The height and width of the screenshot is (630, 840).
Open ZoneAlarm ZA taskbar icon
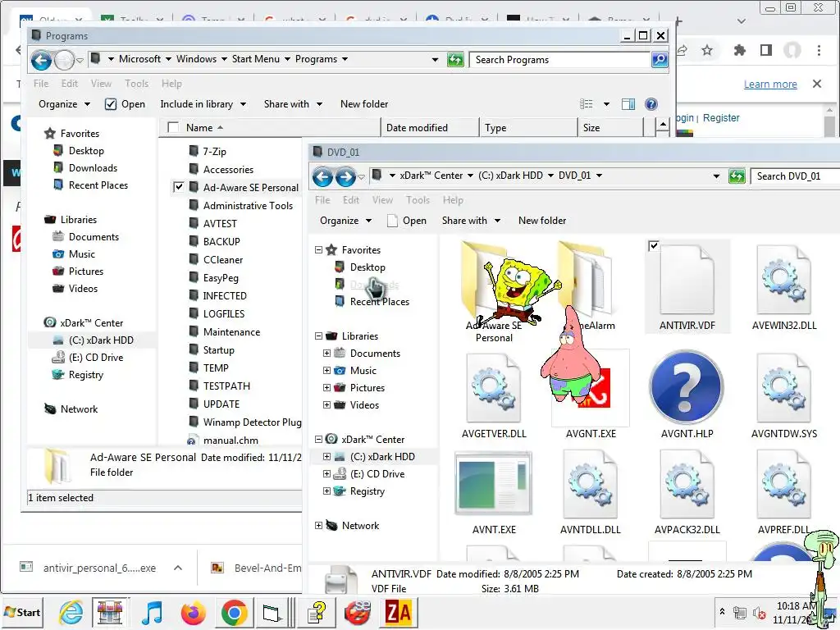click(x=398, y=612)
